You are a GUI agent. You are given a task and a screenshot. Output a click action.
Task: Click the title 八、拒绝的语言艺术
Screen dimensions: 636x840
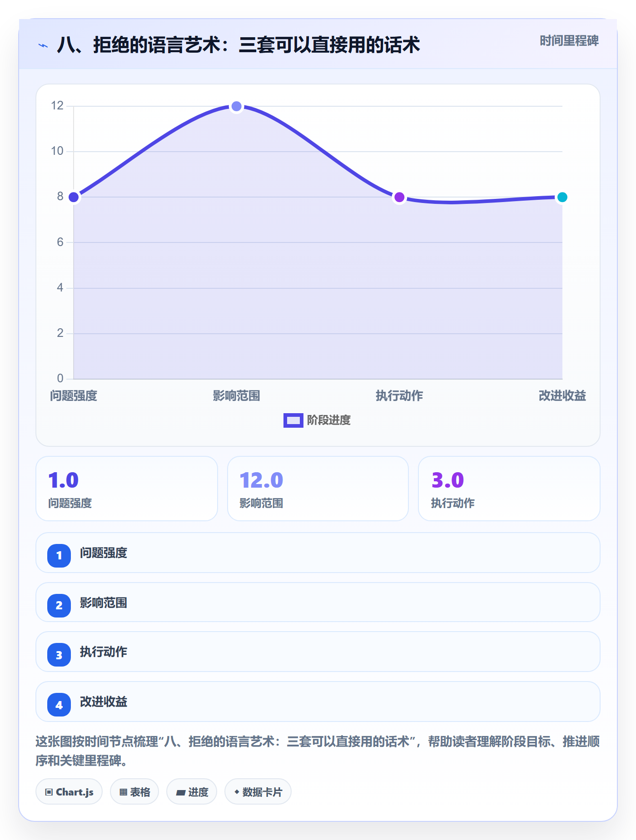238,45
